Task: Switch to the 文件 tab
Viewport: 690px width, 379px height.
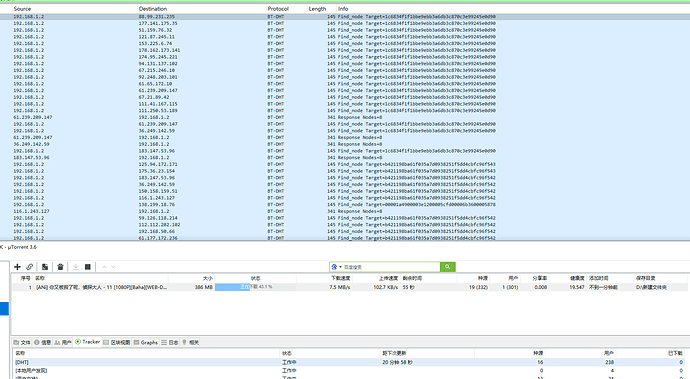Action: click(22, 342)
